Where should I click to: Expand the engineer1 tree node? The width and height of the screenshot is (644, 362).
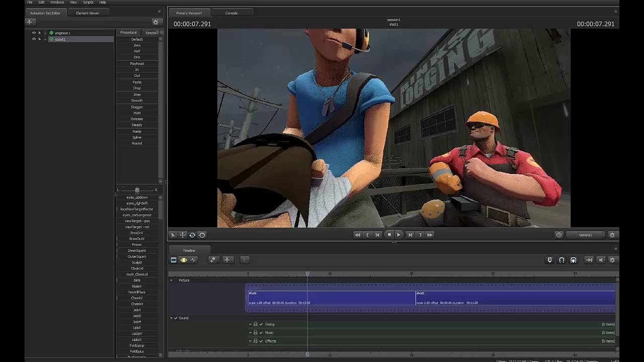45,33
